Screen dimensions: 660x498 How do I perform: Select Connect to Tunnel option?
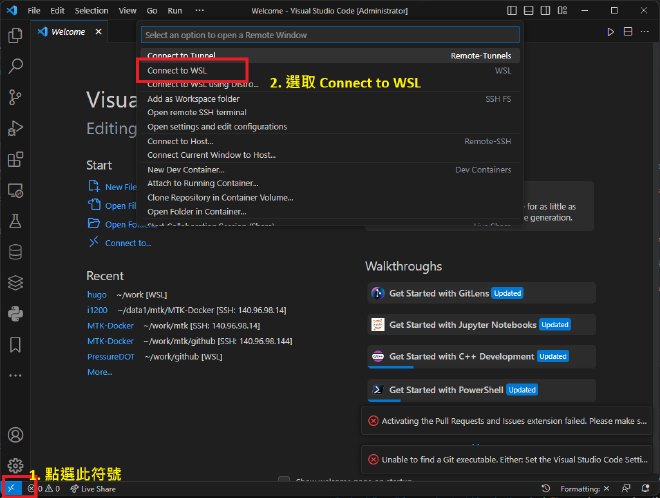(x=330, y=56)
